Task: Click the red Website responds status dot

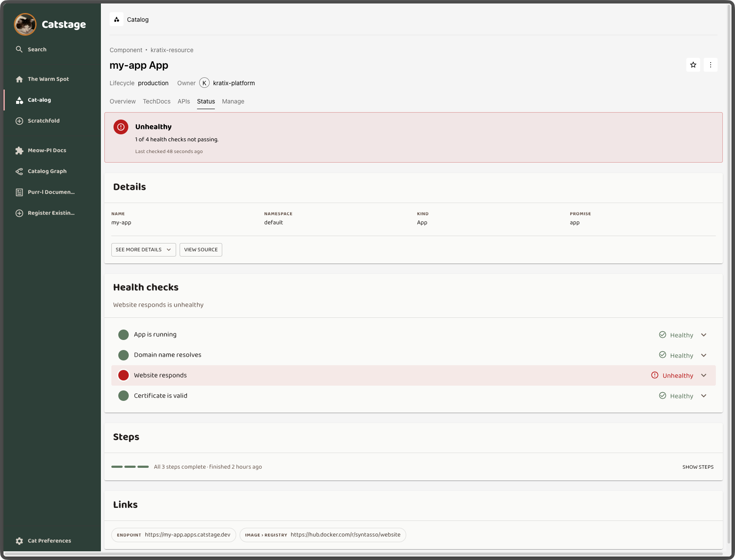Action: (x=124, y=375)
